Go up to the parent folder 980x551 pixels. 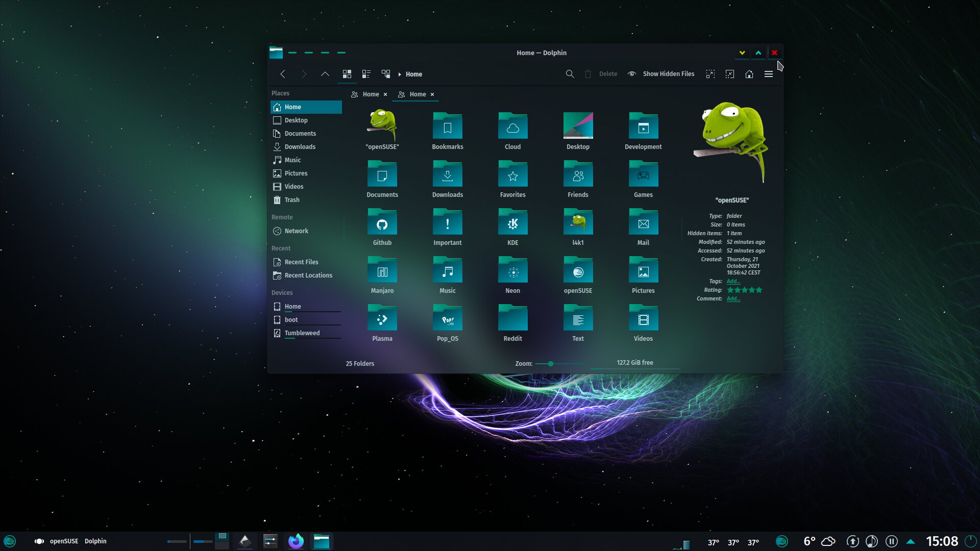[x=325, y=74]
